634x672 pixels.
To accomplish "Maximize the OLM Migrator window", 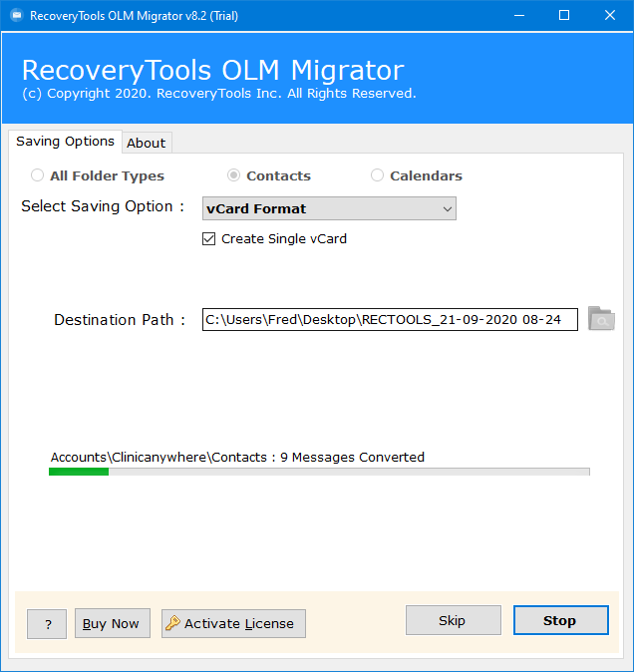I will (x=564, y=16).
